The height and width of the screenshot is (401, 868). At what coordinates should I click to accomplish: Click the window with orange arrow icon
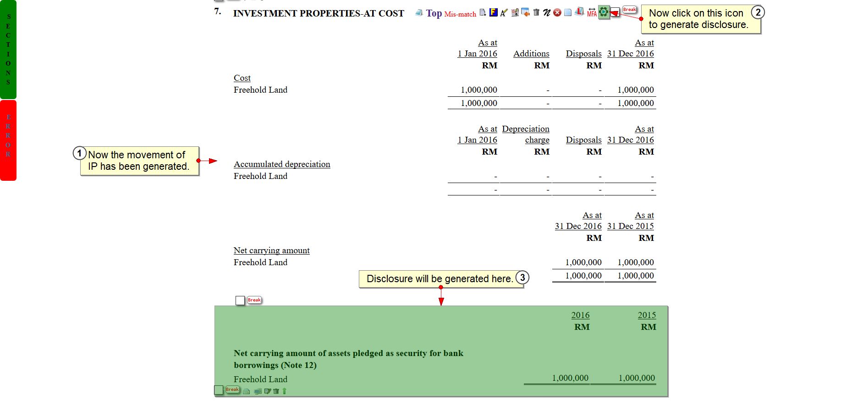pyautogui.click(x=526, y=12)
